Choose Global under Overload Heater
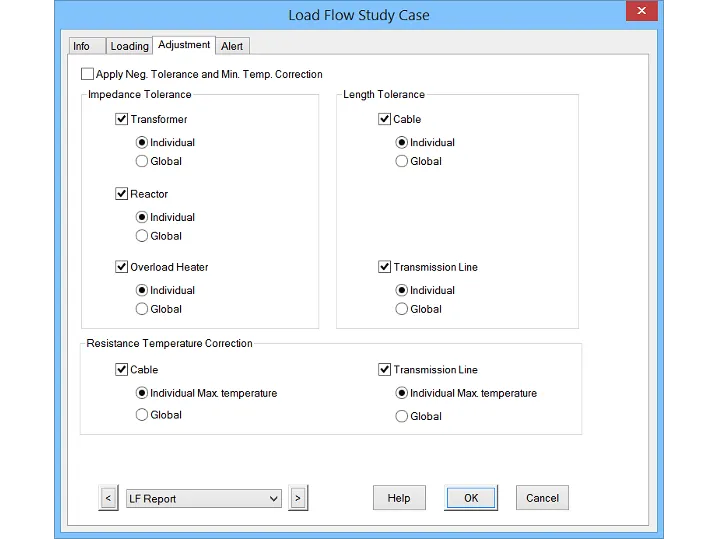This screenshot has width=720, height=540. [x=142, y=309]
